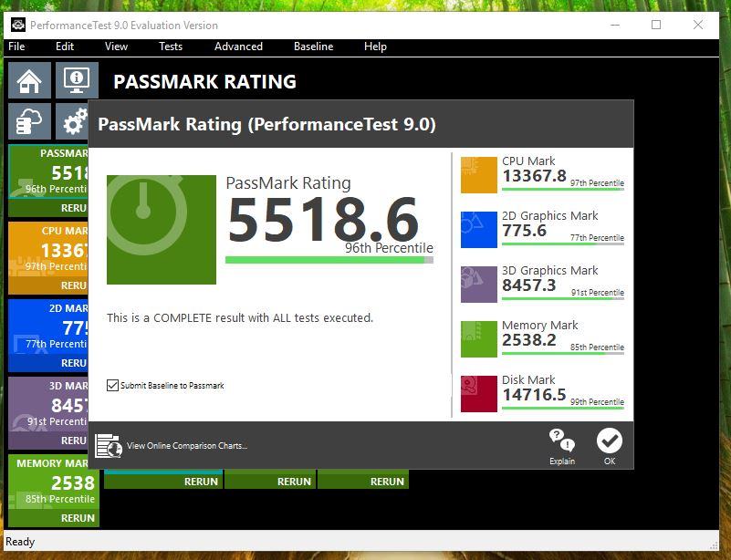Click the 3D Graphics Mark percentile bar

tap(563, 298)
